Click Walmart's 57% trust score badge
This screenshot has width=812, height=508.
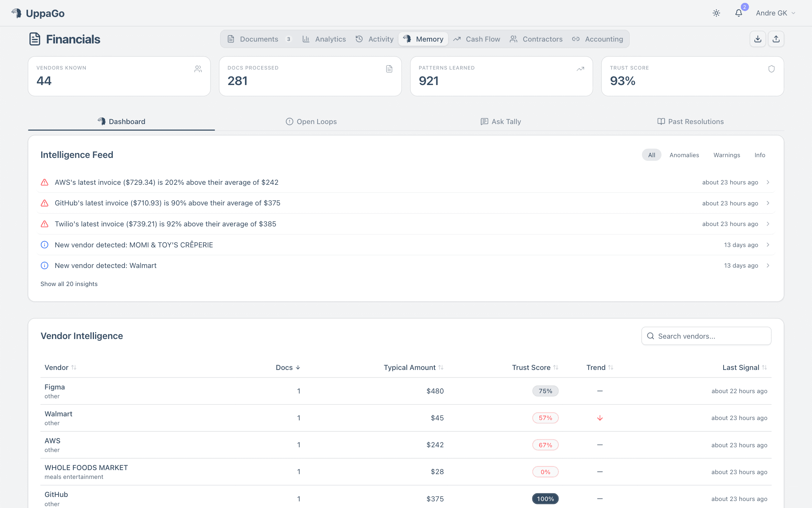545,418
